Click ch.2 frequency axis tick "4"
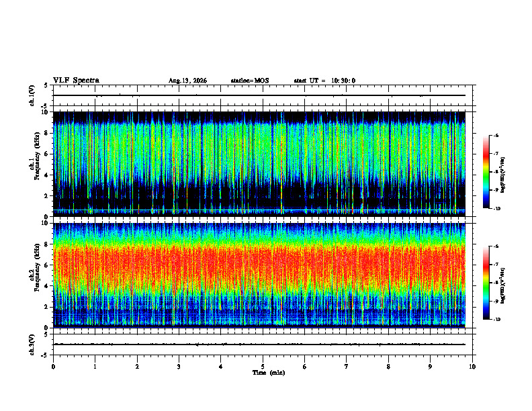This screenshot has height=411, width=532. (x=46, y=286)
